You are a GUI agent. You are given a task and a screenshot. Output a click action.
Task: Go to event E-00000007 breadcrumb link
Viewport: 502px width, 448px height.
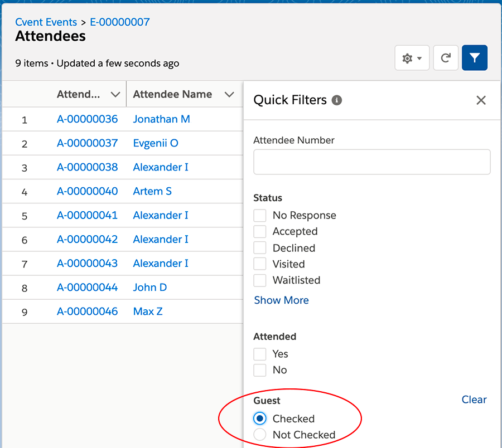point(120,22)
